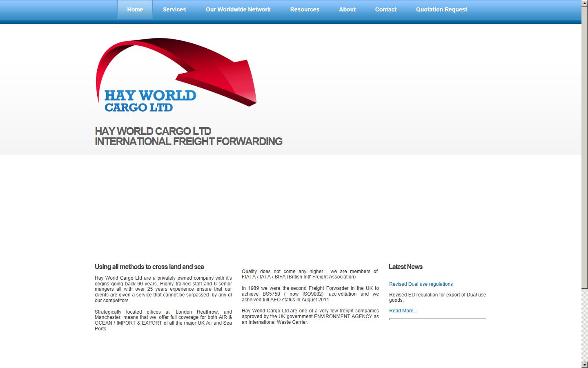Image resolution: width=588 pixels, height=368 pixels.
Task: Select Our Worldwide Network in the menu
Action: coord(238,9)
